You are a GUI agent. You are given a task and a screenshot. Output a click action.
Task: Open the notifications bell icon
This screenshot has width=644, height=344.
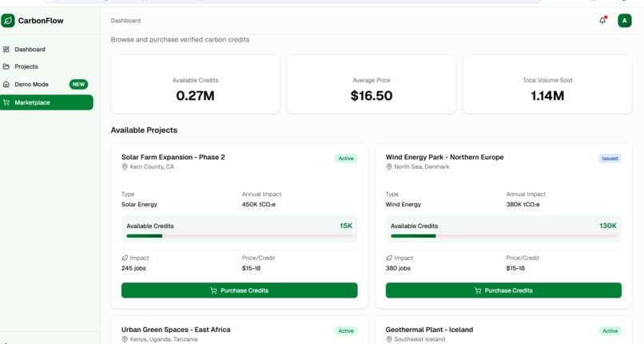coord(602,21)
